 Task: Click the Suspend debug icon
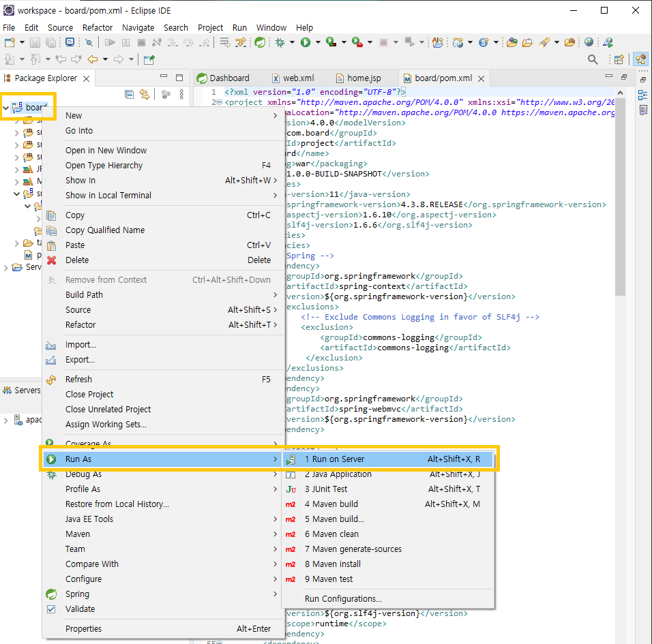[x=125, y=42]
